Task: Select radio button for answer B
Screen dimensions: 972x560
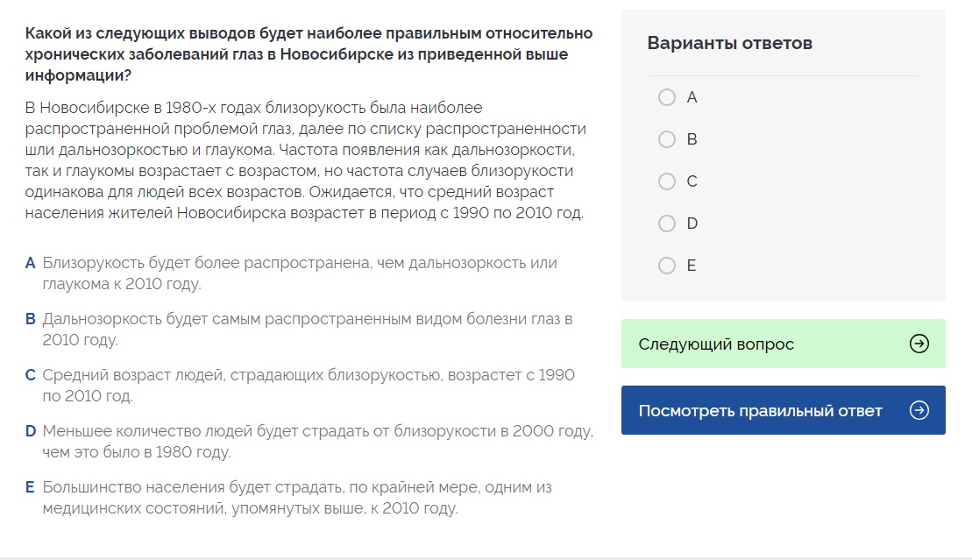Action: click(x=667, y=139)
